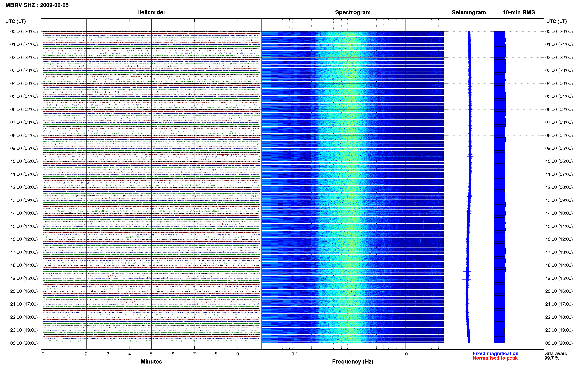Click the 'Data avail.' label
This screenshot has width=588, height=368.
555,353
